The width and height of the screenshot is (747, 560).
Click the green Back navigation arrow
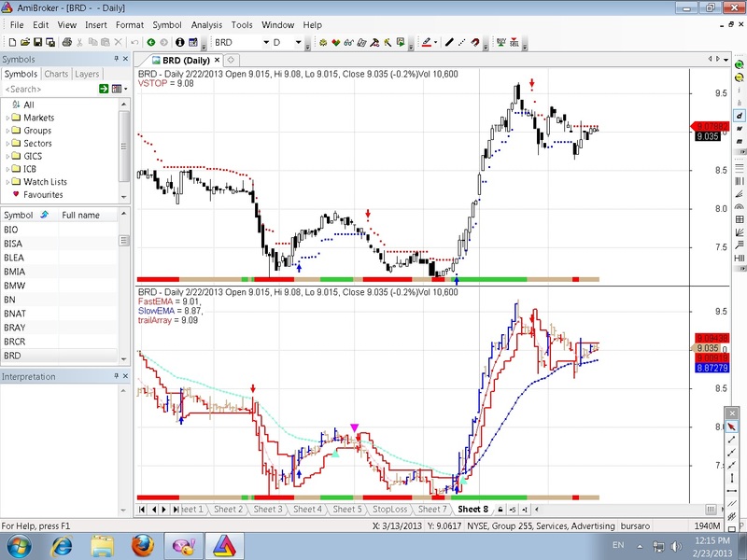tap(151, 42)
